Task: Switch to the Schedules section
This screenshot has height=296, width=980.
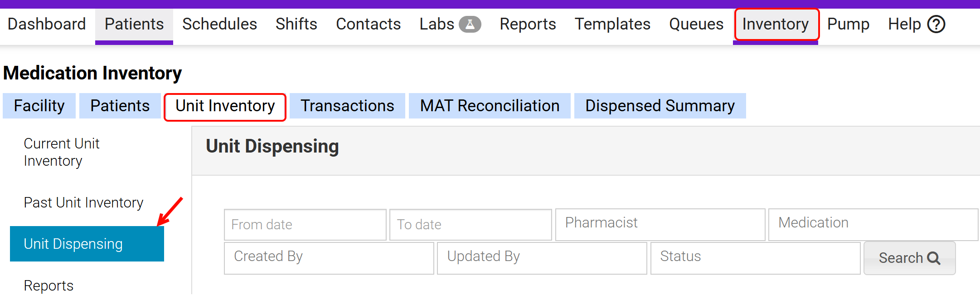Action: (x=219, y=24)
